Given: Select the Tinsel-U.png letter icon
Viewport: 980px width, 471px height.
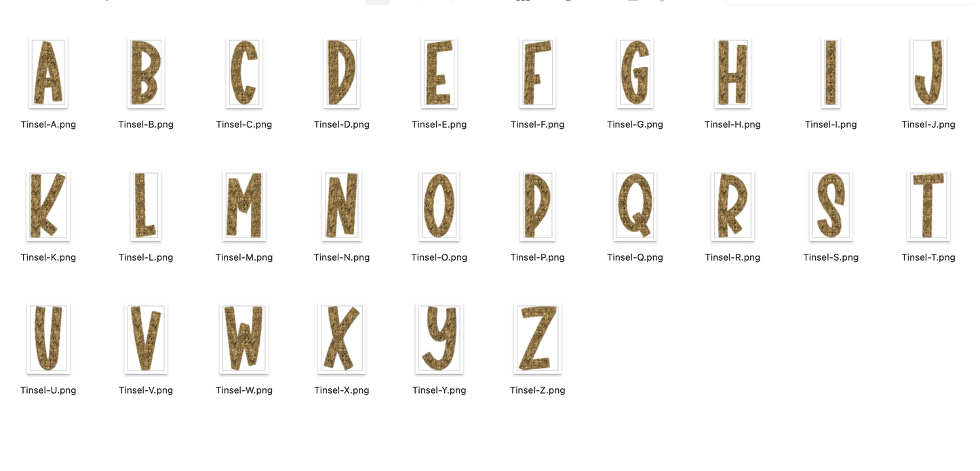Looking at the screenshot, I should point(47,339).
